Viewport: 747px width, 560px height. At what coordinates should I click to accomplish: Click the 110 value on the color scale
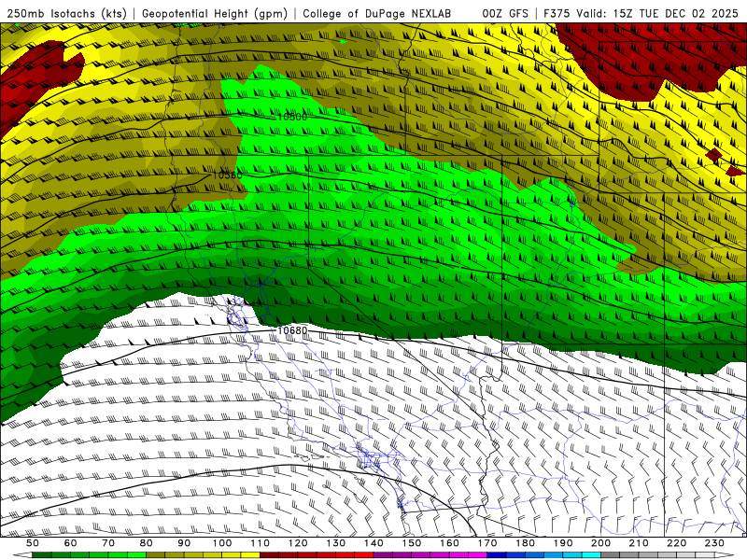[261, 543]
